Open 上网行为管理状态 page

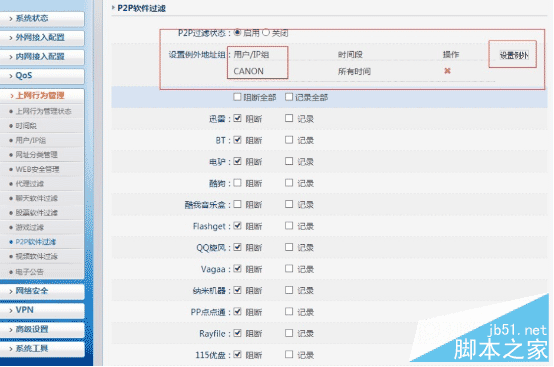coord(43,111)
